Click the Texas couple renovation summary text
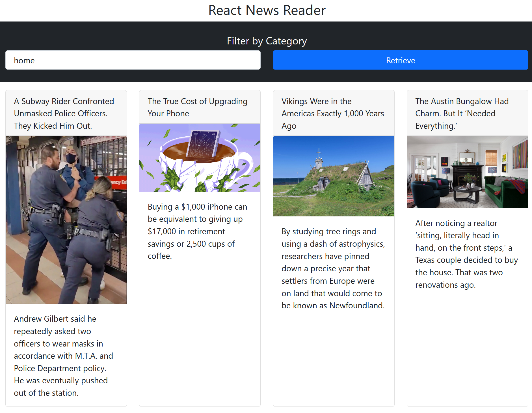The width and height of the screenshot is (532, 413). click(x=466, y=254)
